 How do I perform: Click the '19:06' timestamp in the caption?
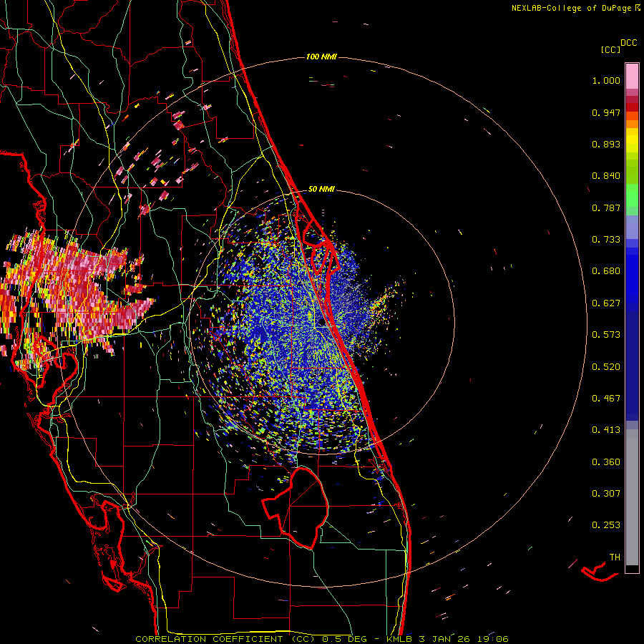click(493, 639)
